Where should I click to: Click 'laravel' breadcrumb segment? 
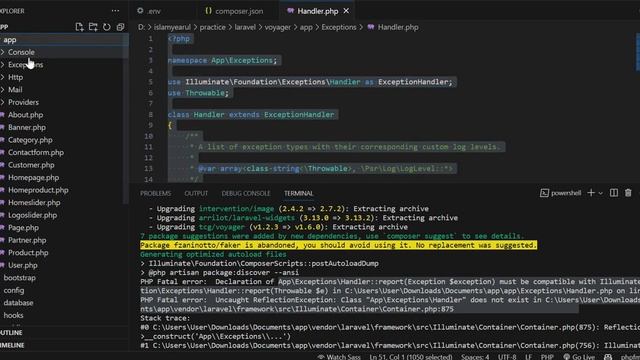coord(245,27)
